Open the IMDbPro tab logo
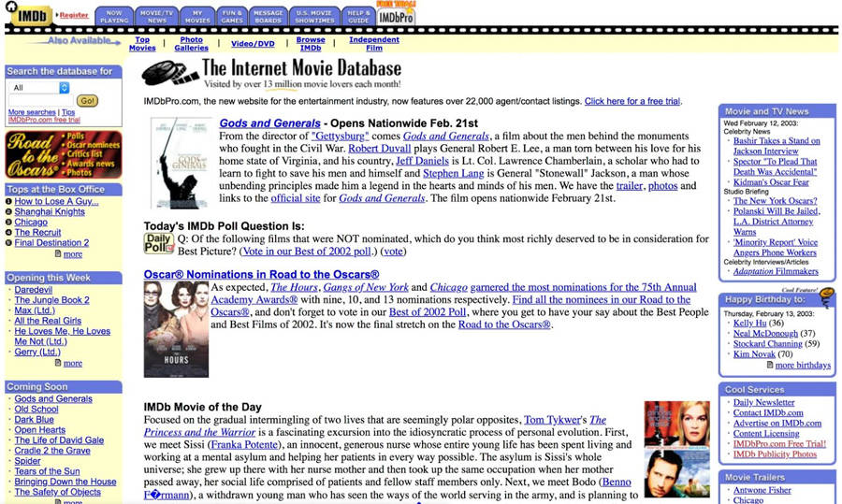The width and height of the screenshot is (842, 504). coord(397,17)
